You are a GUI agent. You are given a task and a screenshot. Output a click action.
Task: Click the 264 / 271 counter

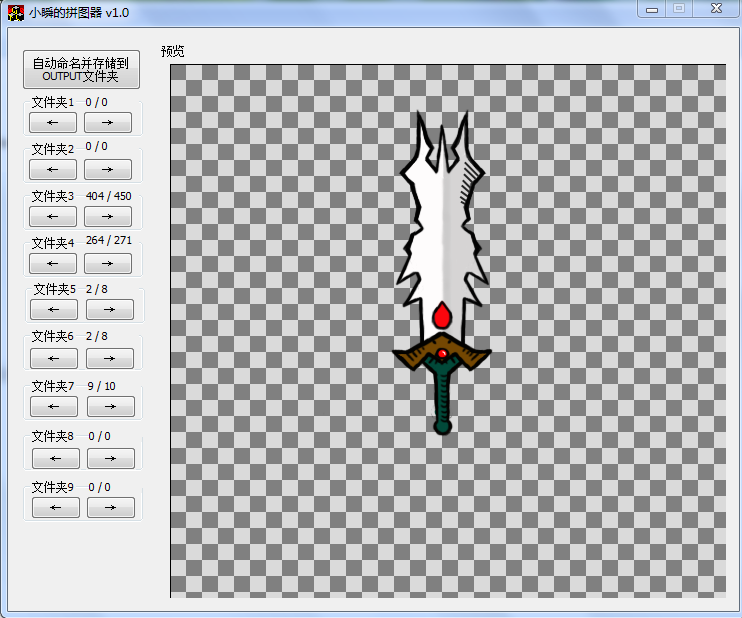[x=109, y=240]
